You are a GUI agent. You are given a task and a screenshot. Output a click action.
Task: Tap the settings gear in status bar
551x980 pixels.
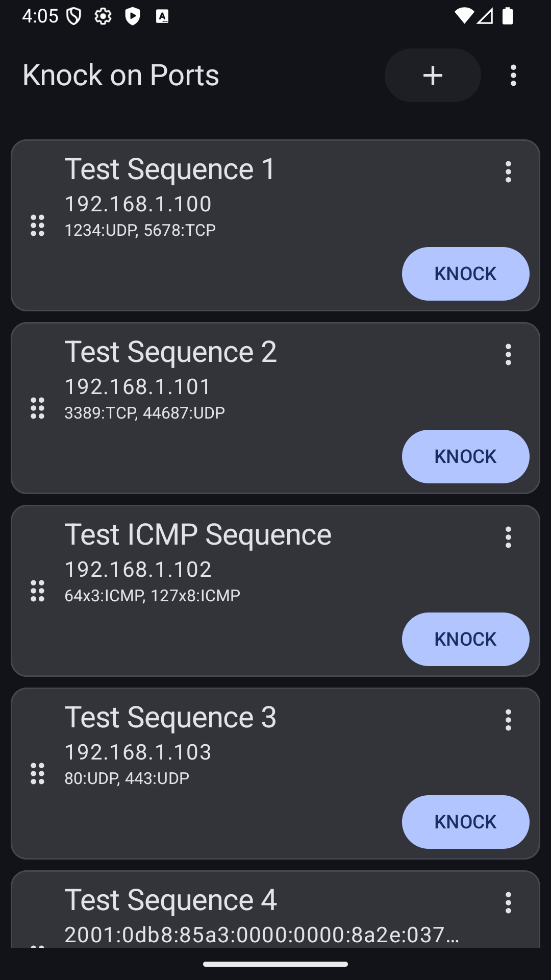pyautogui.click(x=103, y=16)
